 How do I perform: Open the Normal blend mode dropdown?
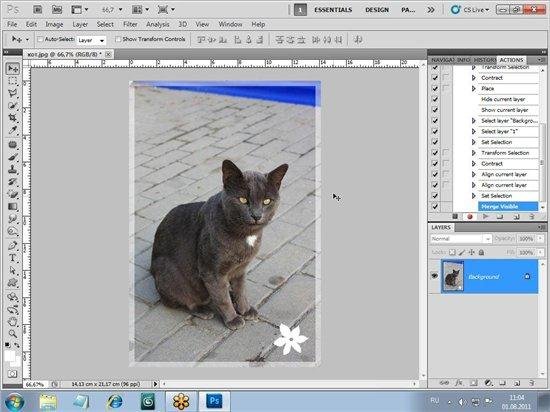click(x=461, y=238)
